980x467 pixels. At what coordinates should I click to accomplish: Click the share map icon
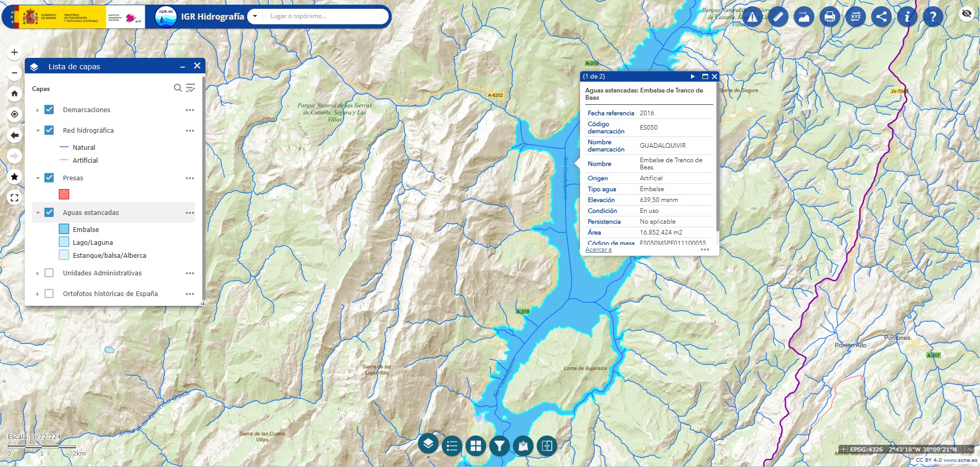tap(881, 17)
